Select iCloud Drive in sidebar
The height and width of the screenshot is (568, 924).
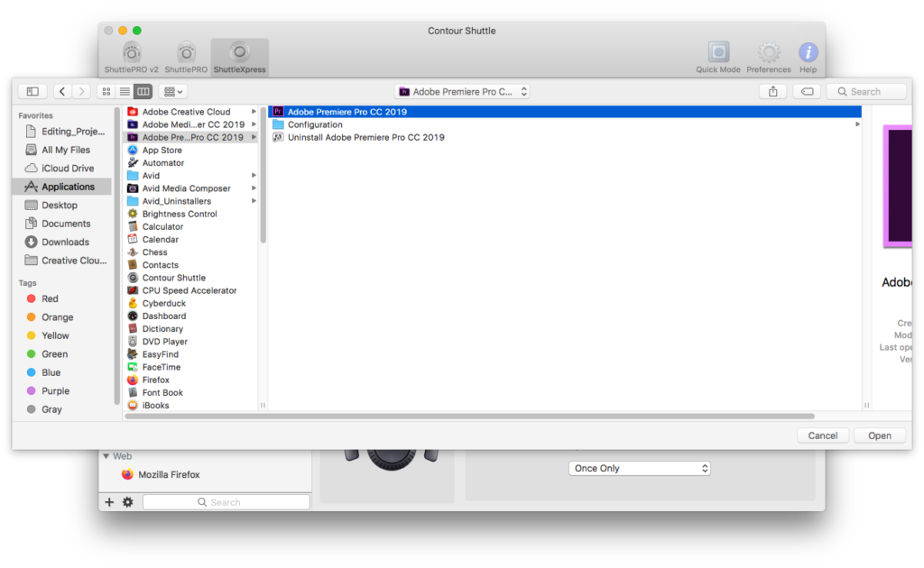64,168
